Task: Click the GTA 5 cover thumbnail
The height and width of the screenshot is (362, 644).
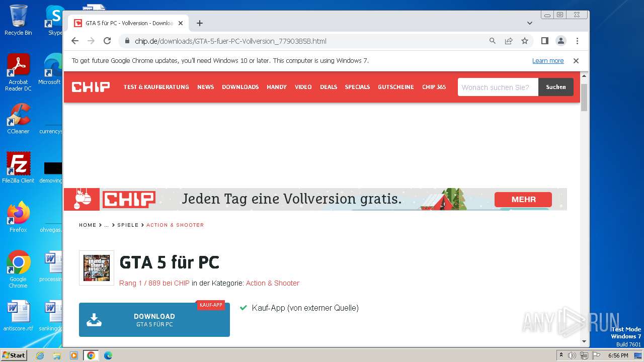Action: pos(97,268)
